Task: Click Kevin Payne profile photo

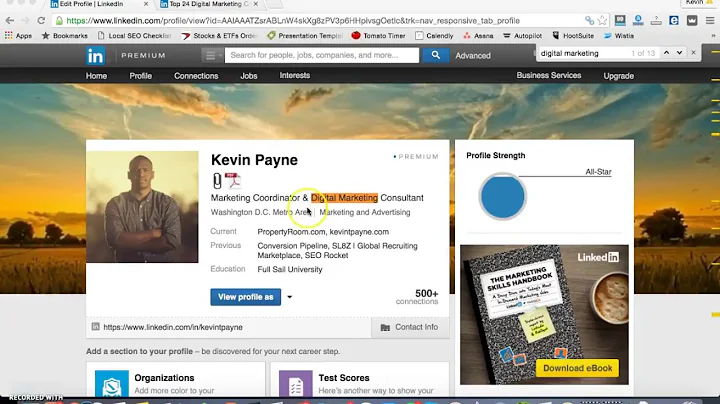Action: pyautogui.click(x=142, y=207)
